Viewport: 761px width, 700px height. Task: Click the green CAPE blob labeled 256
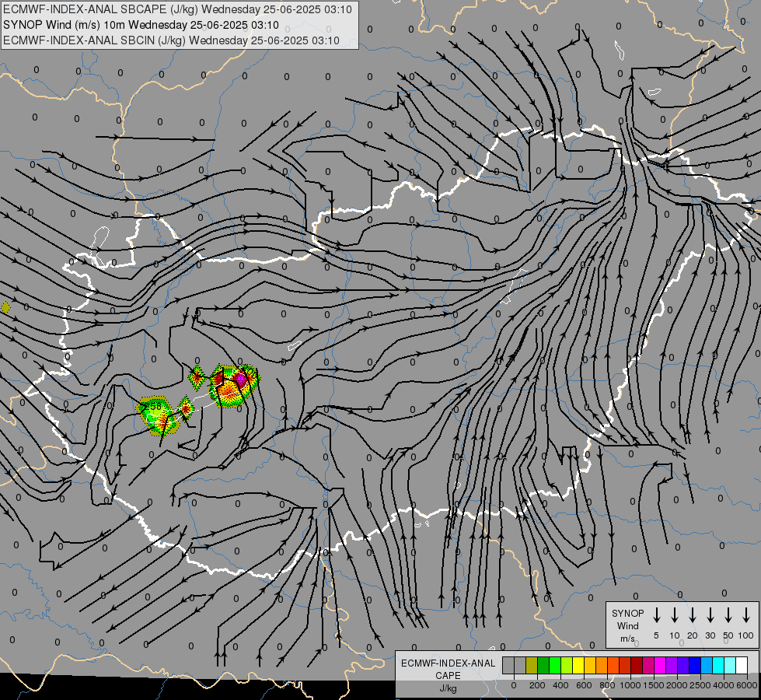159,416
